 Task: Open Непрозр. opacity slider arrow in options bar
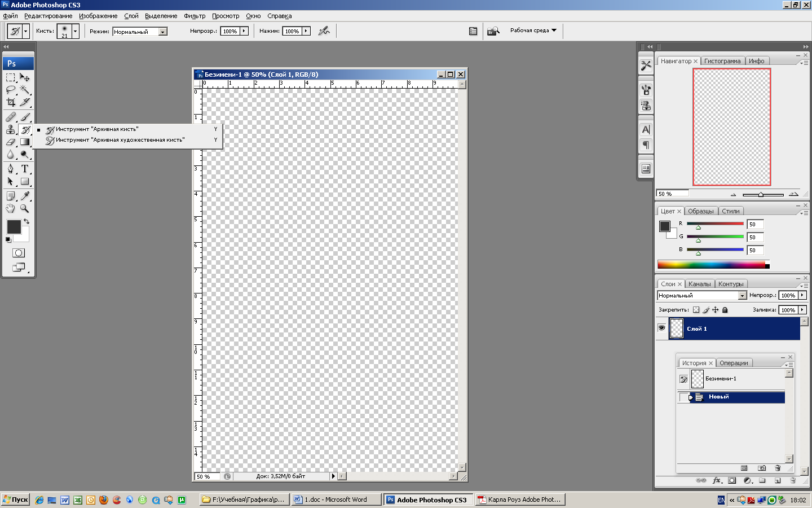point(244,31)
